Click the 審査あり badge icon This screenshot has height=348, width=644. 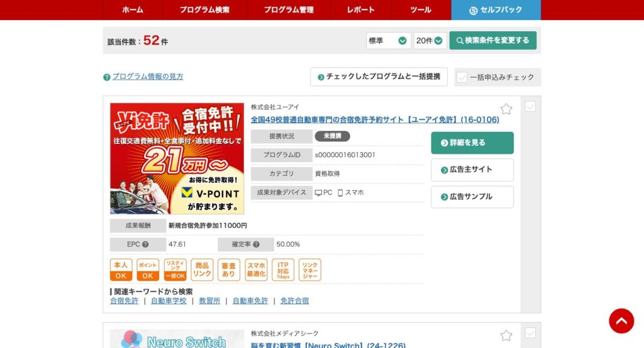click(x=229, y=269)
